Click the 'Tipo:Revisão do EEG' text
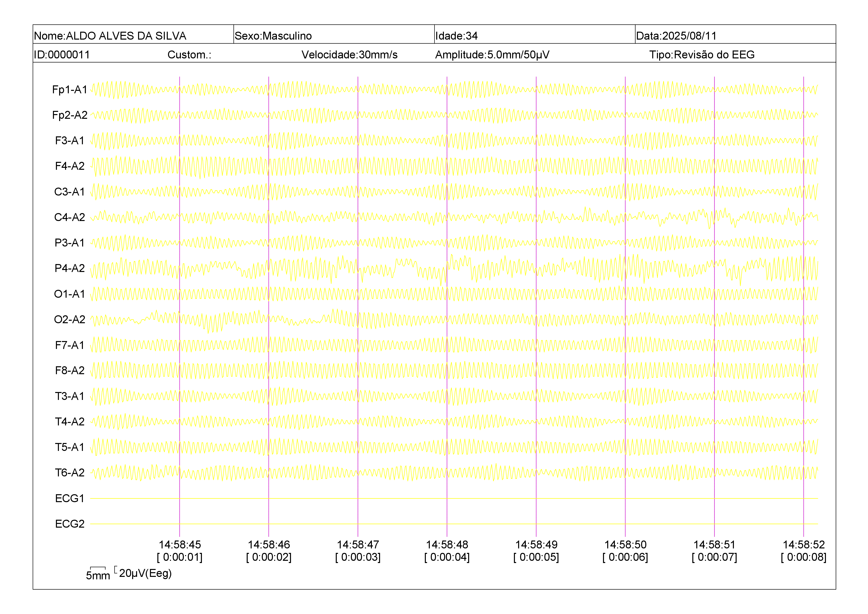This screenshot has width=868, height=614. [x=702, y=54]
